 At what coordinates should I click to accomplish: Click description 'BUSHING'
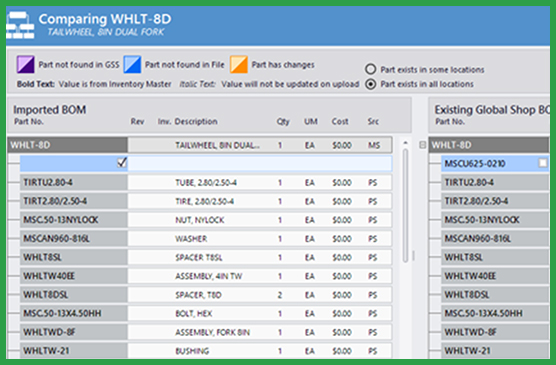(192, 351)
